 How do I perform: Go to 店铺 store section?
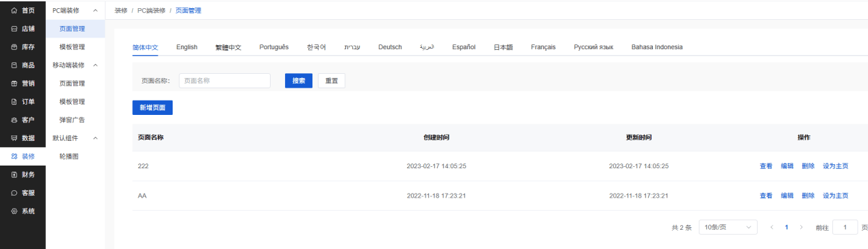[x=23, y=29]
